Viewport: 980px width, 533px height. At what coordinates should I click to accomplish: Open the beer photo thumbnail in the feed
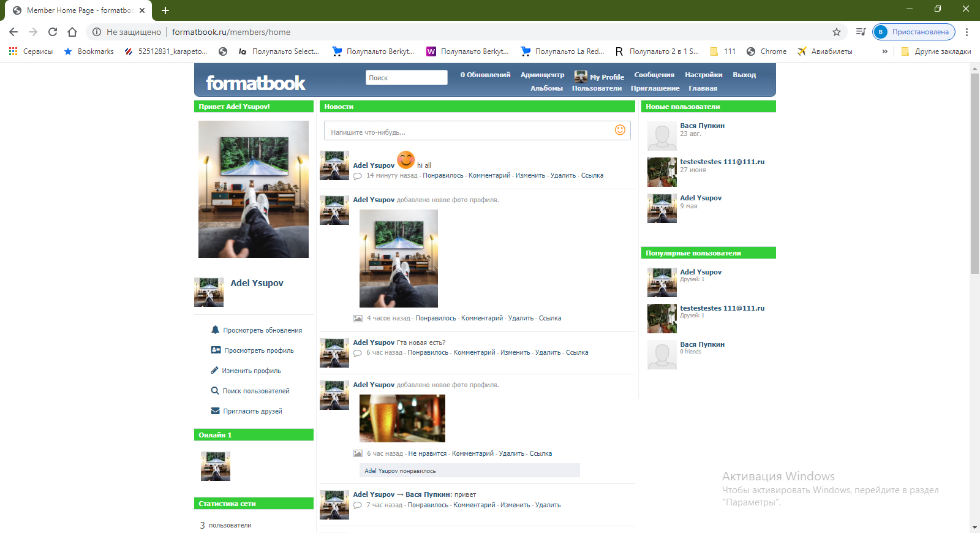click(402, 418)
